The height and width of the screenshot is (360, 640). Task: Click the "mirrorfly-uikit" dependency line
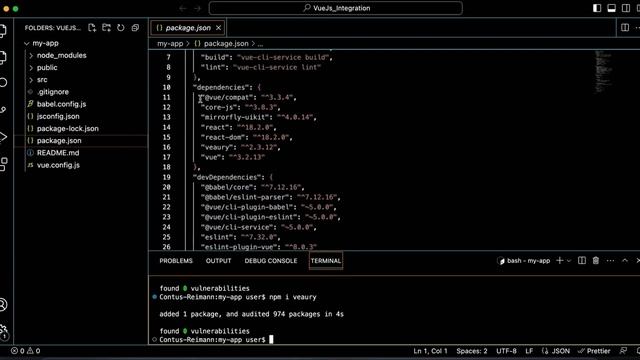pos(258,118)
